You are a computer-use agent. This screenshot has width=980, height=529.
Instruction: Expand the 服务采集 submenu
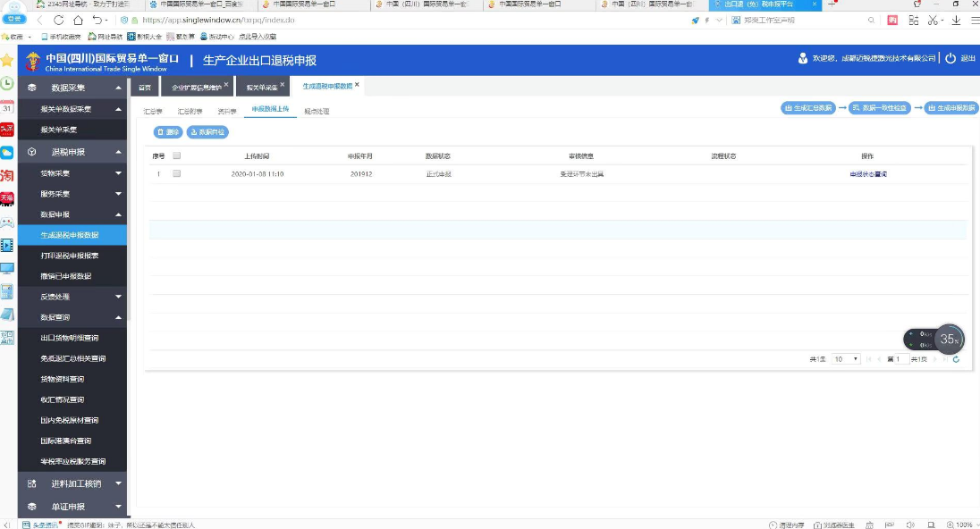(x=118, y=194)
